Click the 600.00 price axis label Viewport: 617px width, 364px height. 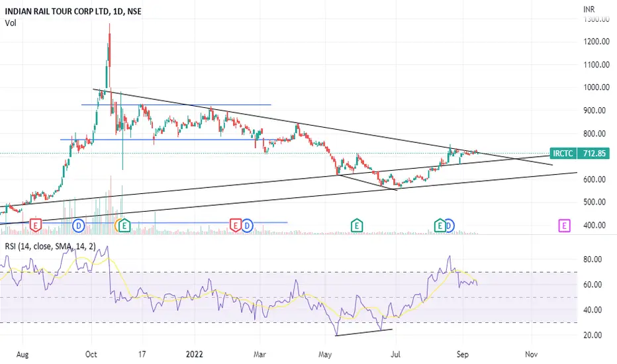[594, 179]
